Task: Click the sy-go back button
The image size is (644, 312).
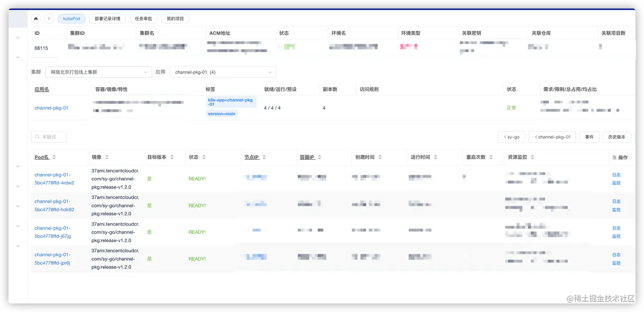Action: coord(511,137)
